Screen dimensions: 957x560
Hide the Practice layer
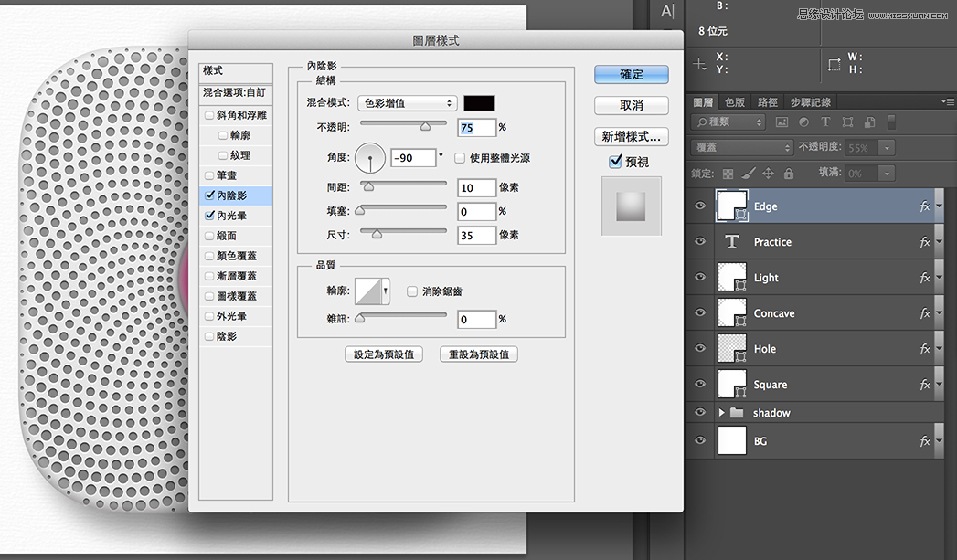point(700,241)
